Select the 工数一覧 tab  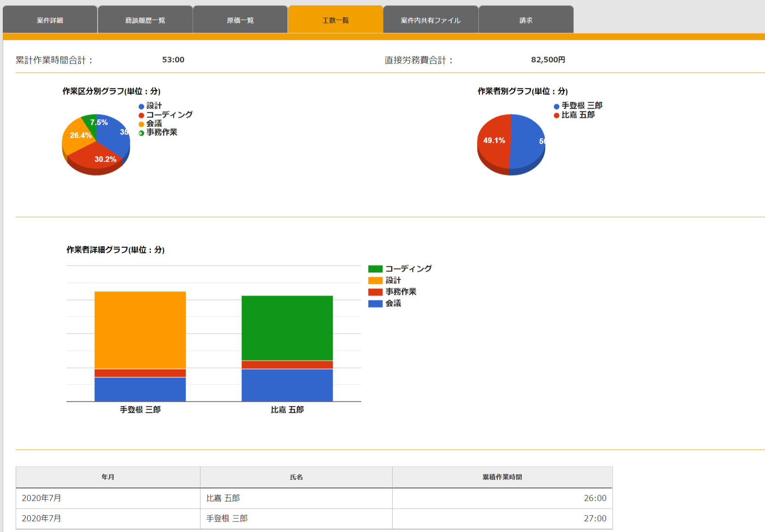pyautogui.click(x=335, y=20)
